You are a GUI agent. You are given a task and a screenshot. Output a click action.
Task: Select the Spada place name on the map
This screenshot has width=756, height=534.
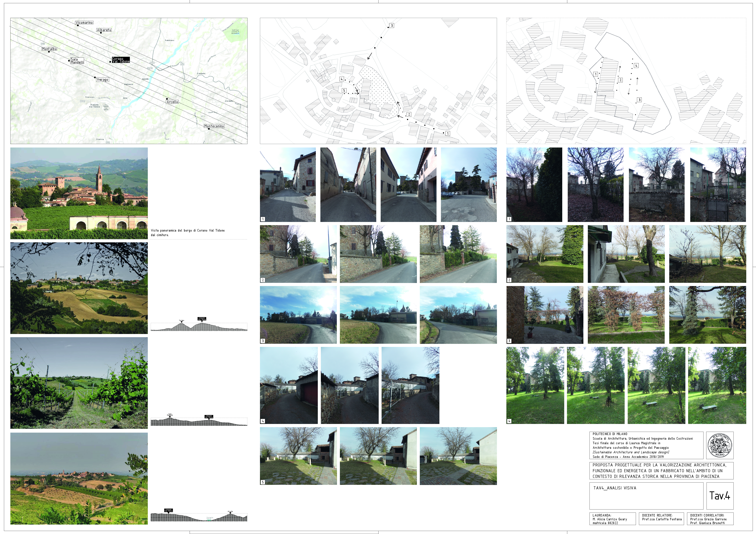pos(145,79)
